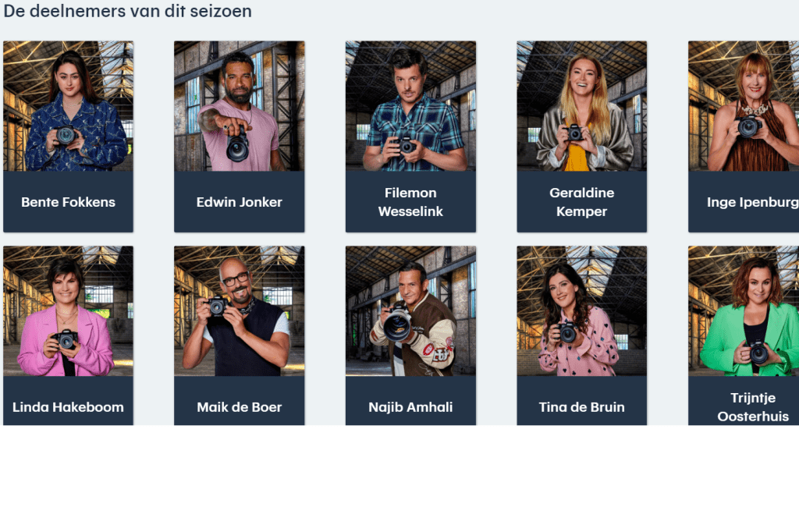Click the Maik de Boer name label
Image resolution: width=799 pixels, height=532 pixels.
tap(240, 407)
